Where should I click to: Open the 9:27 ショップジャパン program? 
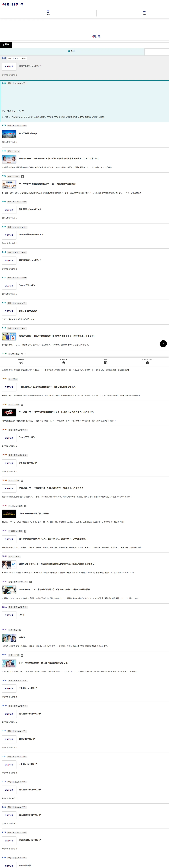84,286
